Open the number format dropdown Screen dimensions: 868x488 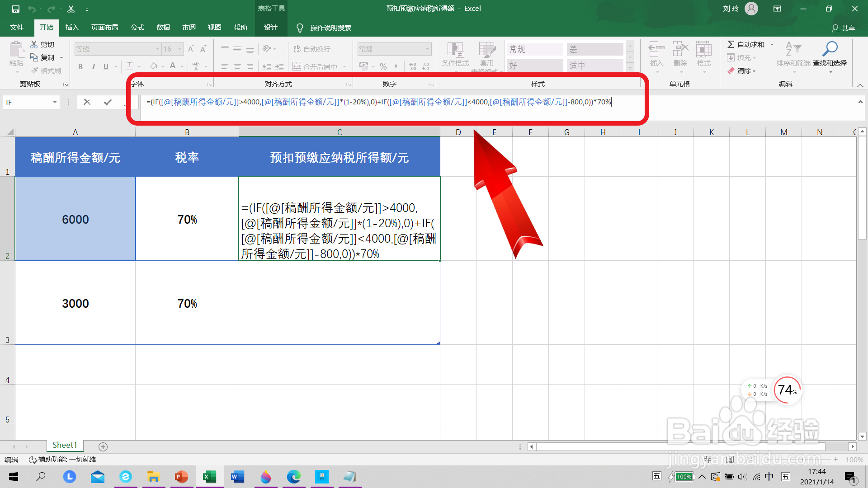pyautogui.click(x=427, y=49)
